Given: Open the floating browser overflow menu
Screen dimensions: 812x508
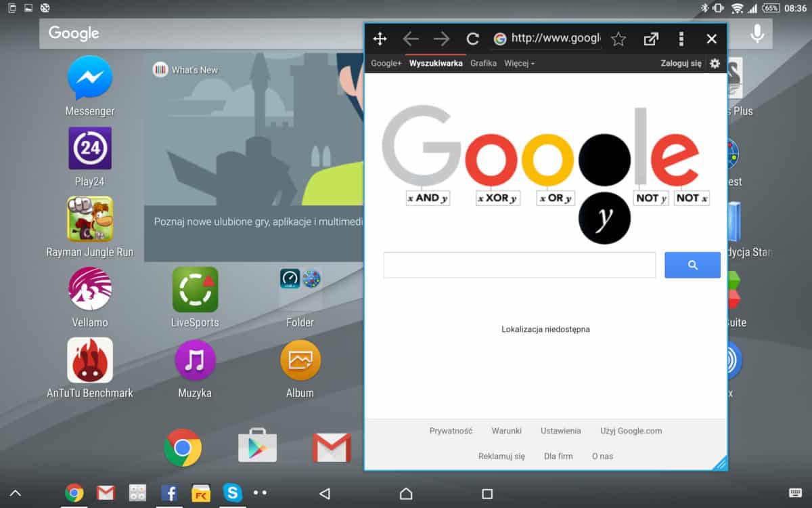Looking at the screenshot, I should [x=681, y=39].
